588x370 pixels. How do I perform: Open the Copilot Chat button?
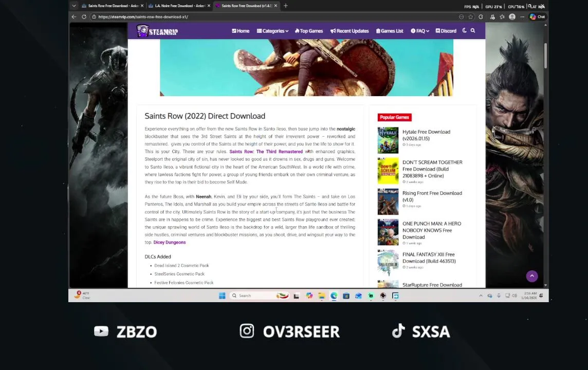[x=537, y=17]
